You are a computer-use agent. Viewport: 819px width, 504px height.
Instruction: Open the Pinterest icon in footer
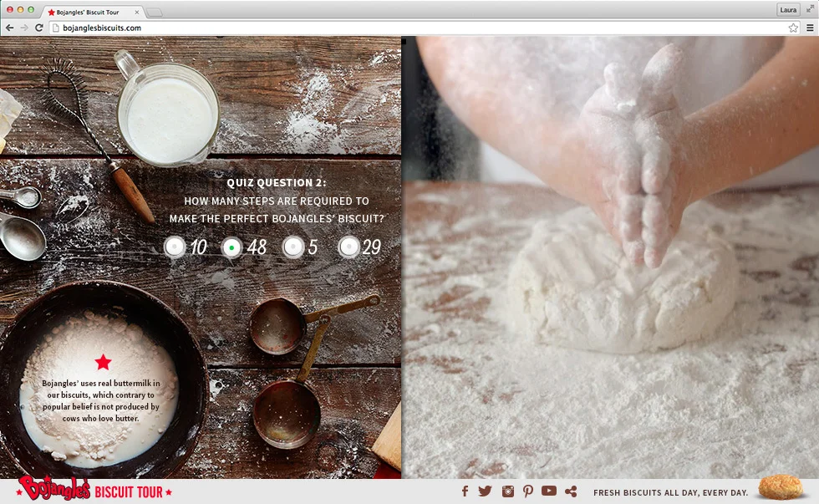point(528,491)
